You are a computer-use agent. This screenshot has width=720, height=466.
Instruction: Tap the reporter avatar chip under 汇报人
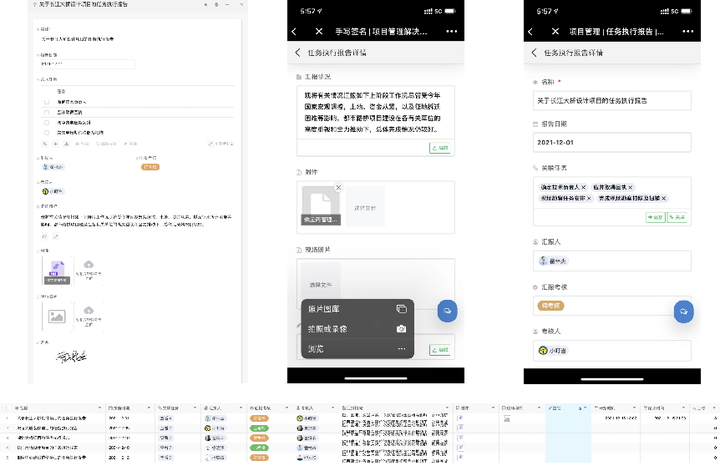(553, 261)
